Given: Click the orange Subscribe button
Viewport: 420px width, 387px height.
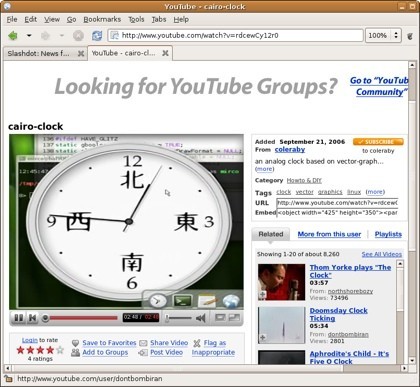Looking at the screenshot, I should pyautogui.click(x=378, y=142).
